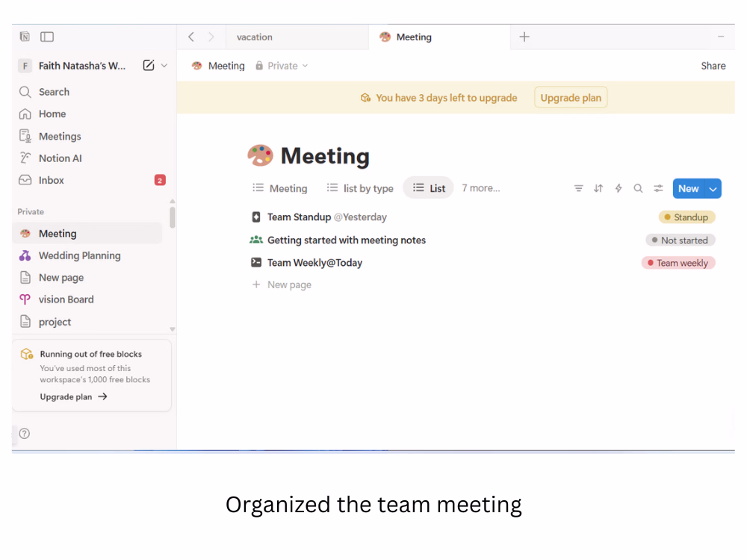The height and width of the screenshot is (560, 747).
Task: Click the workspace avatar letter F
Action: pyautogui.click(x=25, y=66)
